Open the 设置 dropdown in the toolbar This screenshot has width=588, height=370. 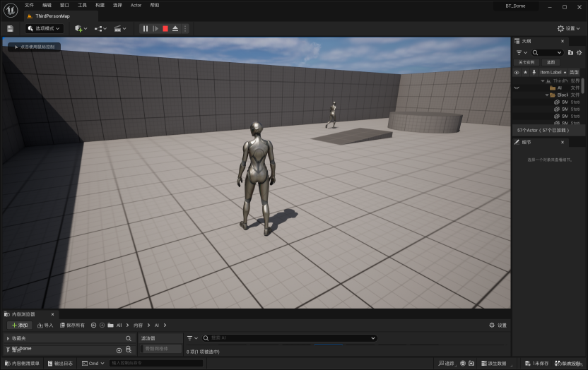coord(568,28)
